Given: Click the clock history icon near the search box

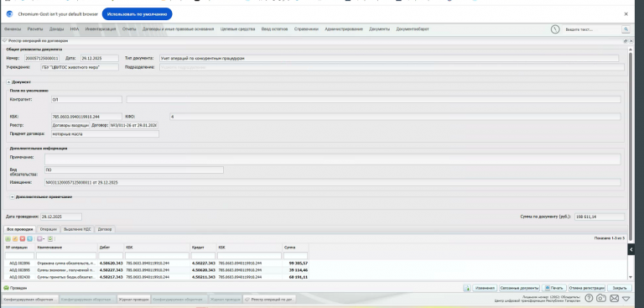Looking at the screenshot, I should coord(555,29).
